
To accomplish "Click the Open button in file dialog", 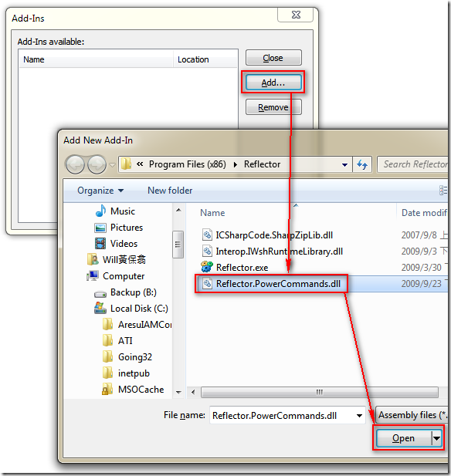I will (403, 438).
